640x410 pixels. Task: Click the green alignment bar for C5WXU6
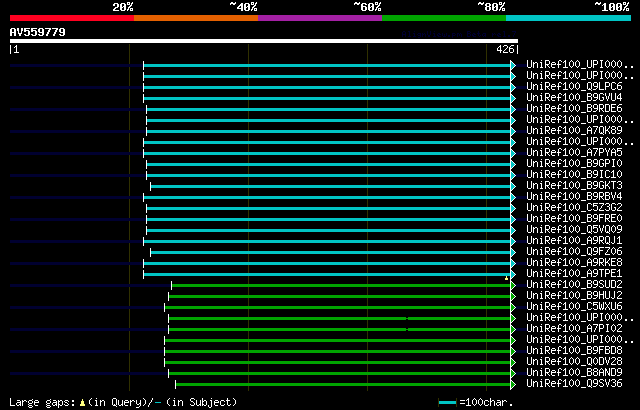coord(338,308)
